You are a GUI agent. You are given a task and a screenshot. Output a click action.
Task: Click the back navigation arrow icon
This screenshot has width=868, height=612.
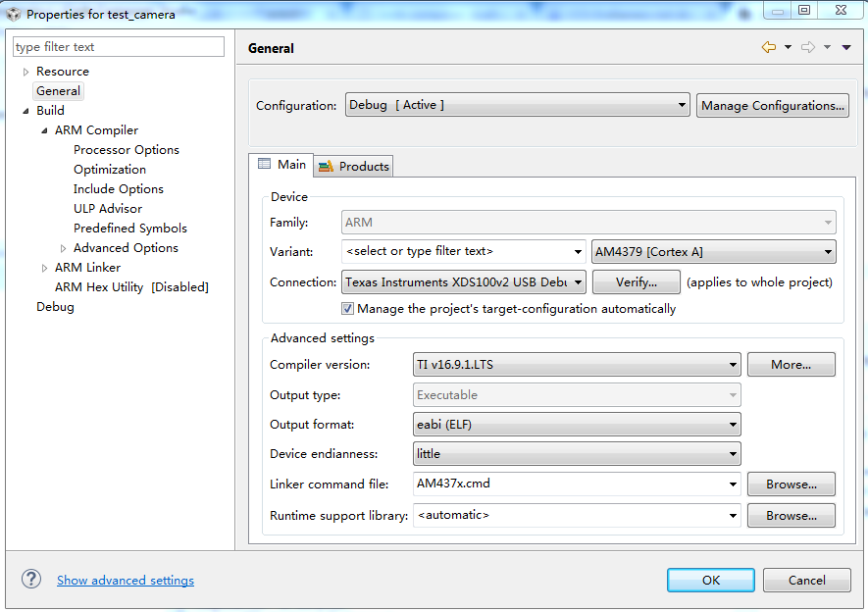click(x=768, y=48)
